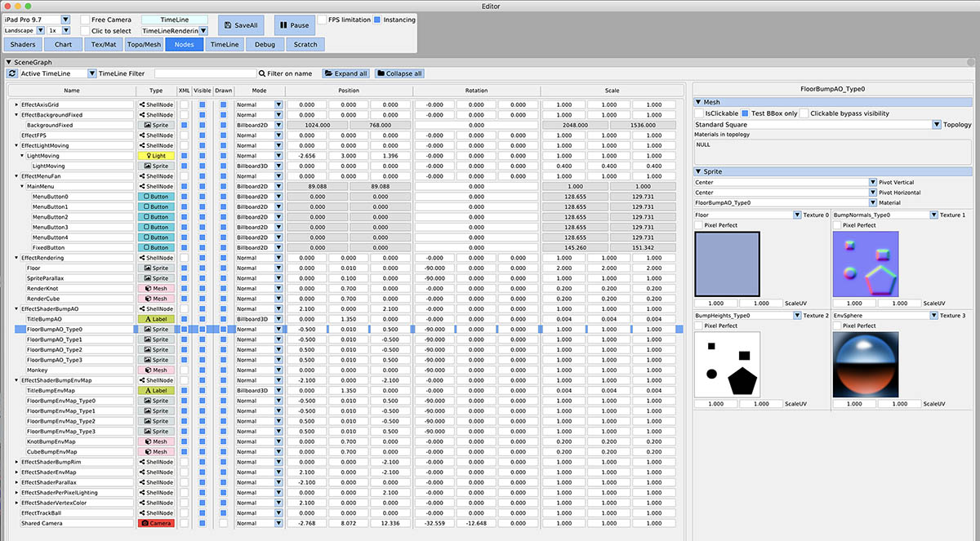Click the refresh icon beside Active TimeLine
980x541 pixels.
[x=11, y=73]
